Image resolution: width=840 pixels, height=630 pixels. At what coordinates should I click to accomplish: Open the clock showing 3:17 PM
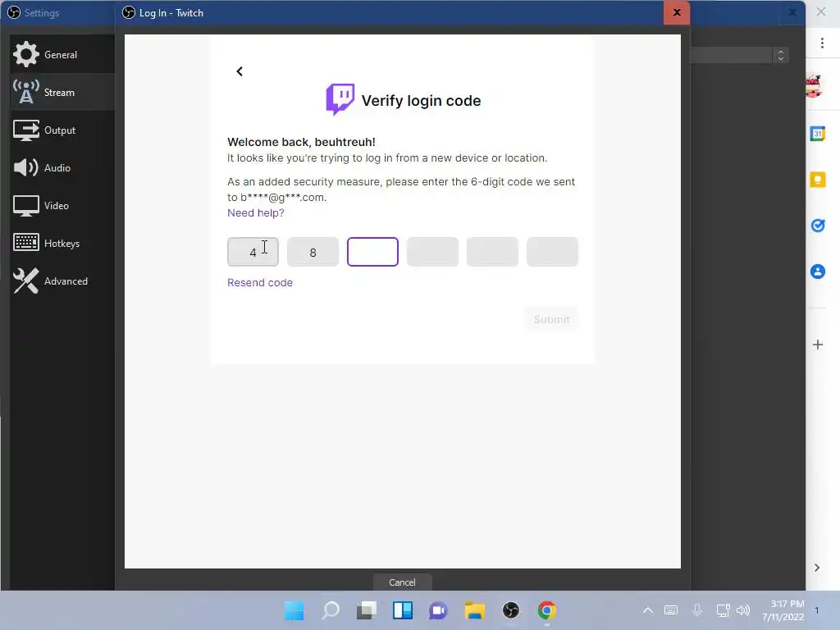click(783, 610)
